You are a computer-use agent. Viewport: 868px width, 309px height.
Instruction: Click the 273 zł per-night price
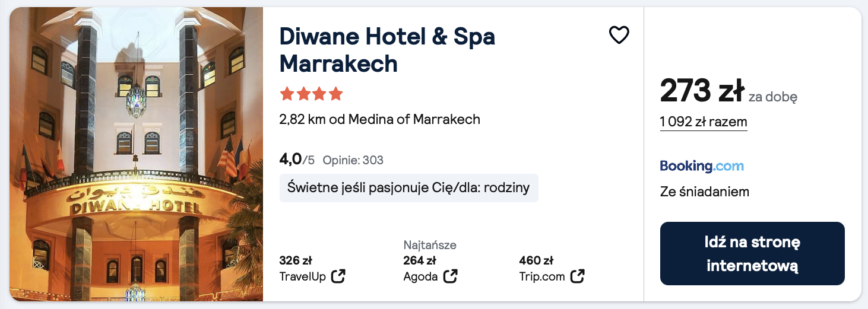point(702,91)
